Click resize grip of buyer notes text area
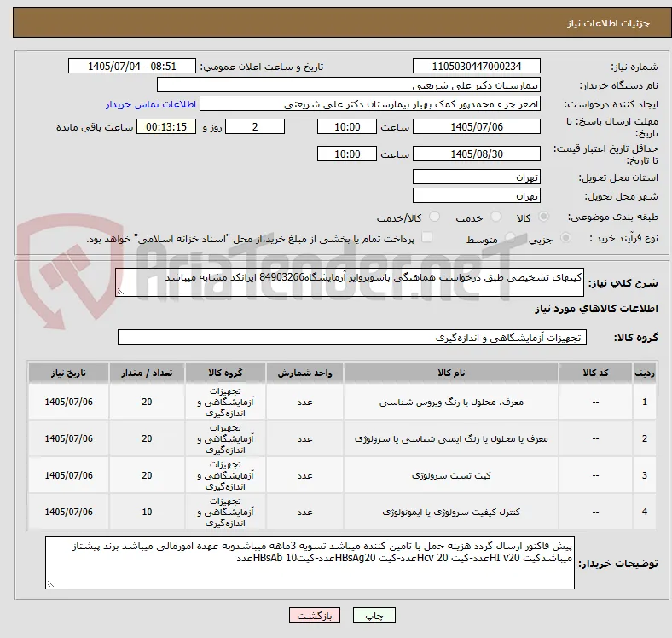Screen dimensions: 672x638 (50, 584)
